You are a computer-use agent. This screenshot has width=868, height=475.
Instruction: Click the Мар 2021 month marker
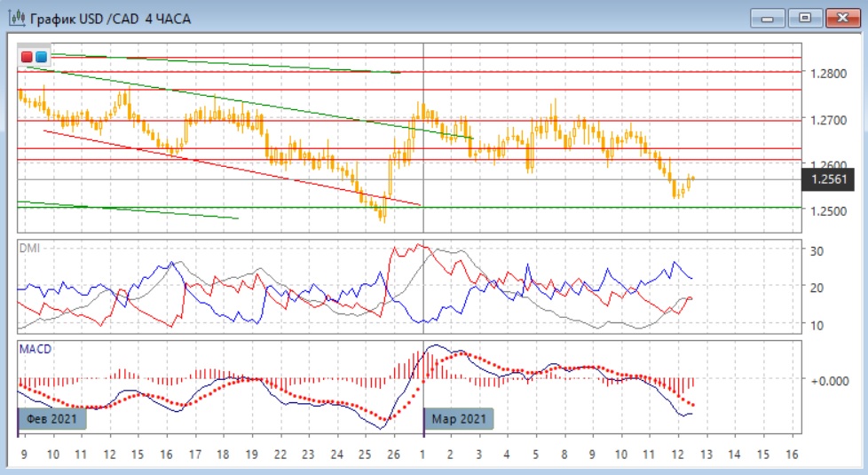tap(458, 418)
